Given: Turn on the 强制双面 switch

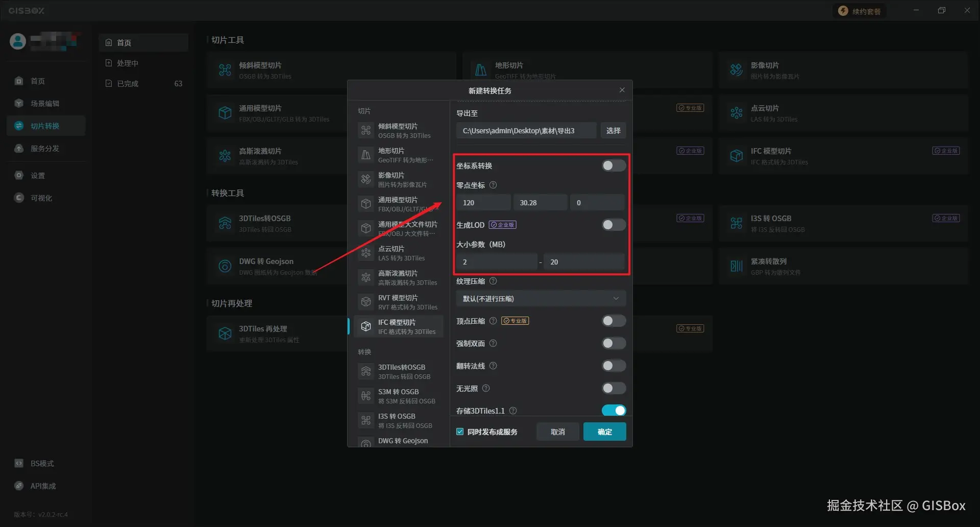Looking at the screenshot, I should coord(614,343).
